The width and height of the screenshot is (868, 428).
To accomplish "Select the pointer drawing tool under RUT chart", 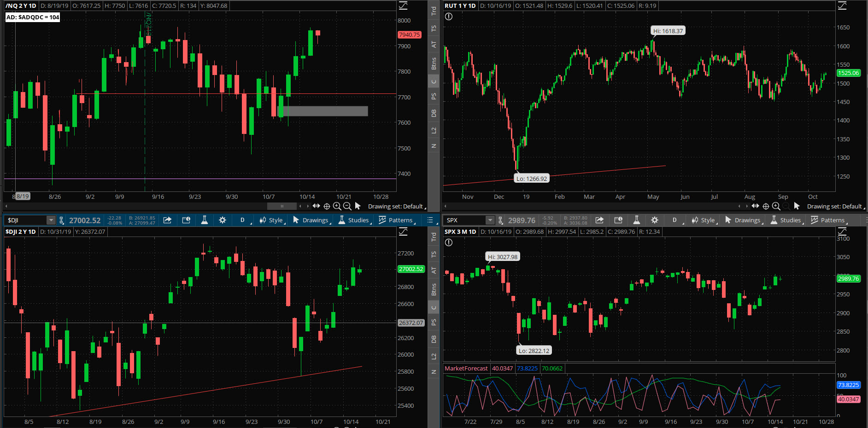I will [x=797, y=206].
